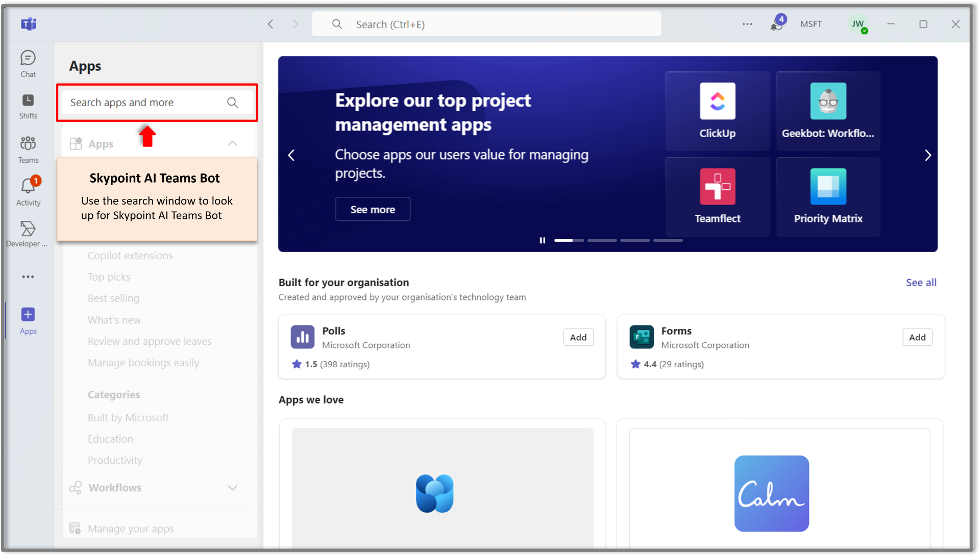Click See all in Built for your organisation
This screenshot has height=556, width=980.
click(x=921, y=283)
